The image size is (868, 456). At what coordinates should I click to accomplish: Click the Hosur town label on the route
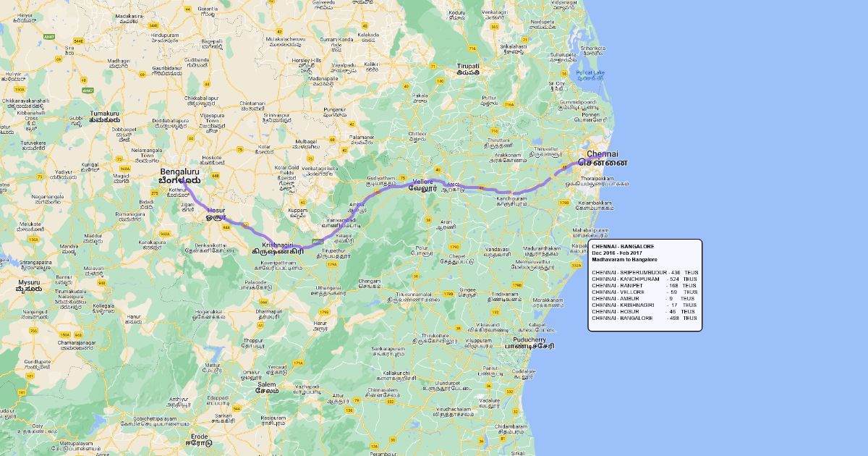pos(216,211)
